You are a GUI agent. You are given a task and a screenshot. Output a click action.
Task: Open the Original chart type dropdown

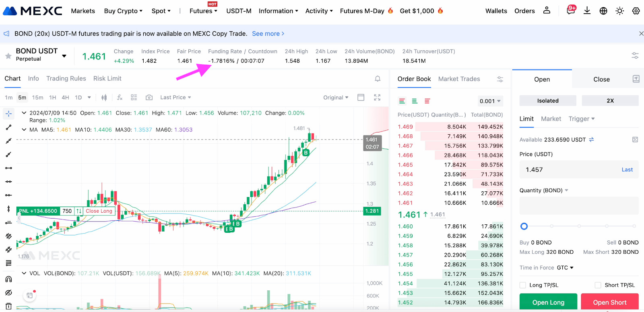coord(336,97)
